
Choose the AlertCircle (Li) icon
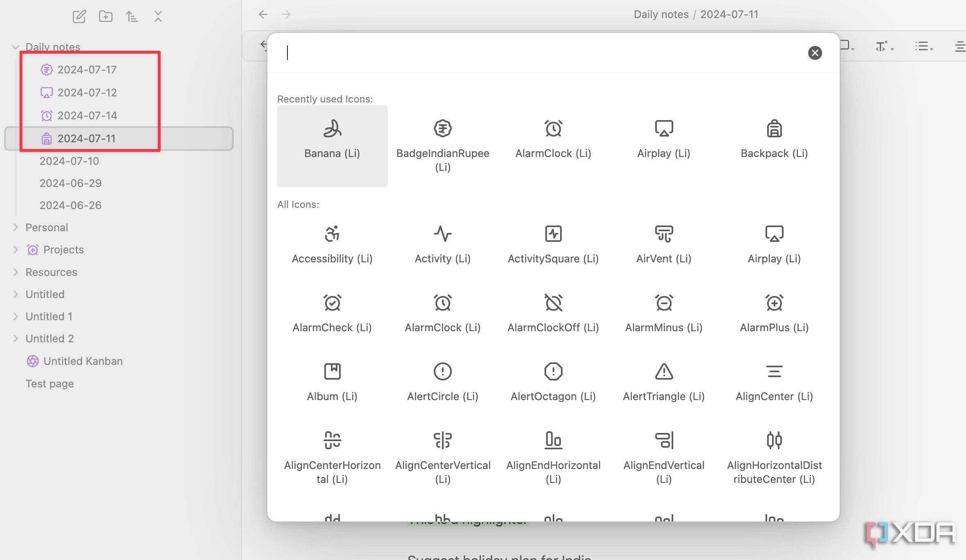coord(443,383)
